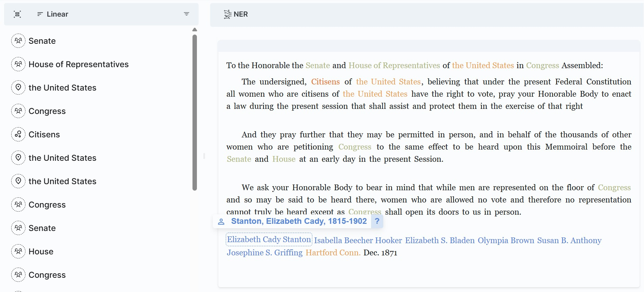Select the second Congress entry in the list
Viewport: 644px width, 292px height.
pyautogui.click(x=47, y=205)
